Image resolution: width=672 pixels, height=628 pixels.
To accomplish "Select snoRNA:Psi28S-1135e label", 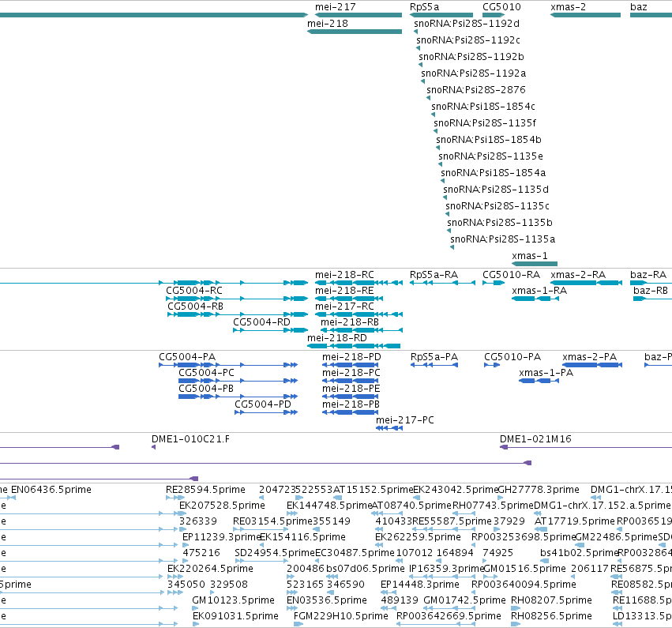I will click(x=490, y=156).
